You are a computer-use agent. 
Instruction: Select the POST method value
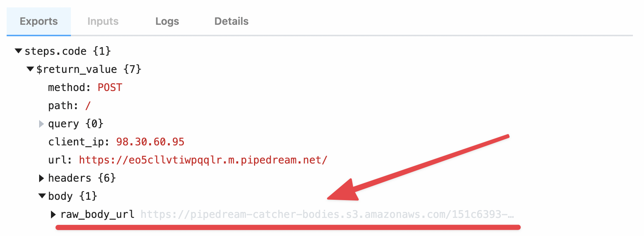click(110, 88)
